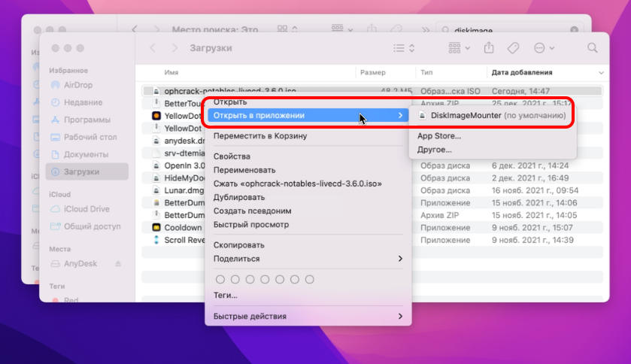631x364 pixels.
Task: Click the Cooldown app icon
Action: point(156,227)
